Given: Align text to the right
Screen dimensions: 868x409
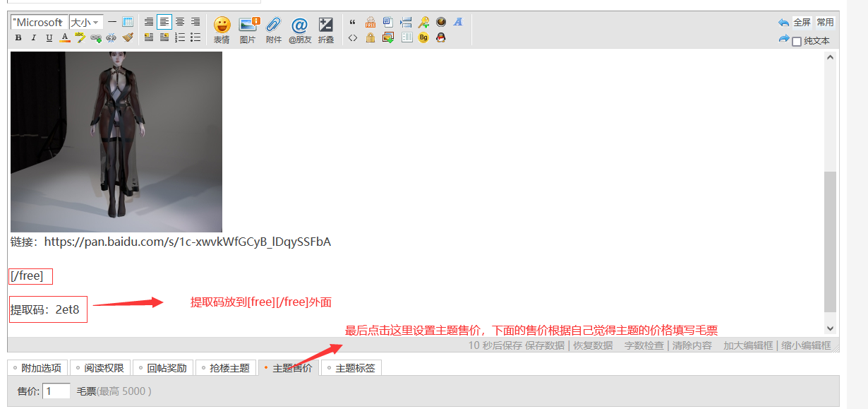Looking at the screenshot, I should [195, 22].
